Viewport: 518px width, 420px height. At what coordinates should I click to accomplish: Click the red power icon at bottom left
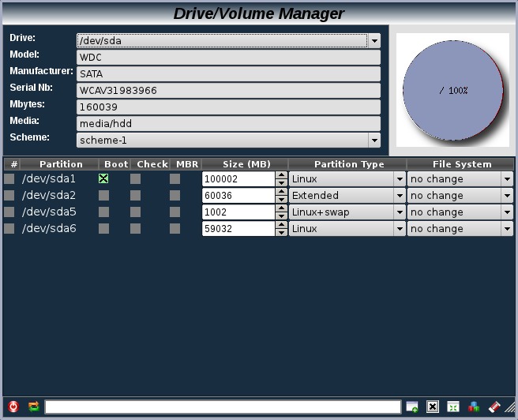pos(13,407)
